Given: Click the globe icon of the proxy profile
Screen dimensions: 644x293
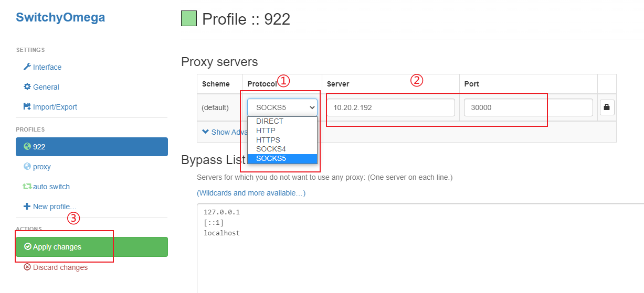Looking at the screenshot, I should pyautogui.click(x=27, y=167).
